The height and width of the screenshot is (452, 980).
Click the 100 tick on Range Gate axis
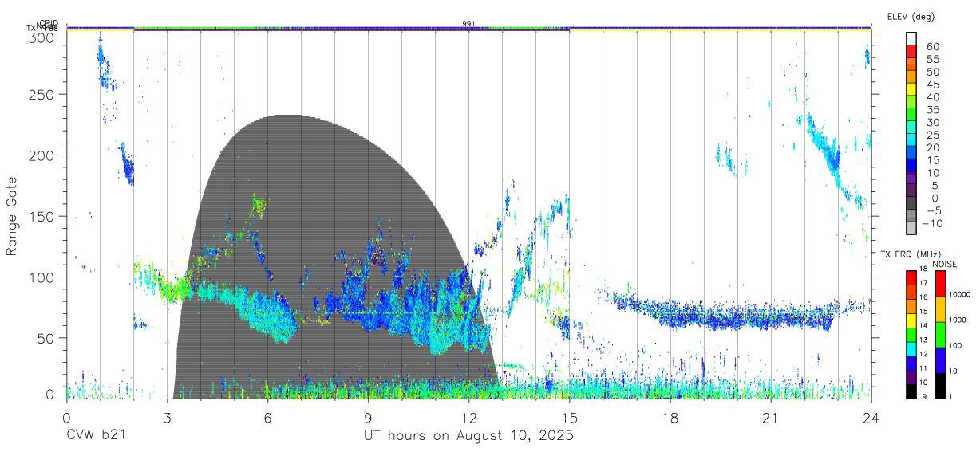pyautogui.click(x=43, y=277)
